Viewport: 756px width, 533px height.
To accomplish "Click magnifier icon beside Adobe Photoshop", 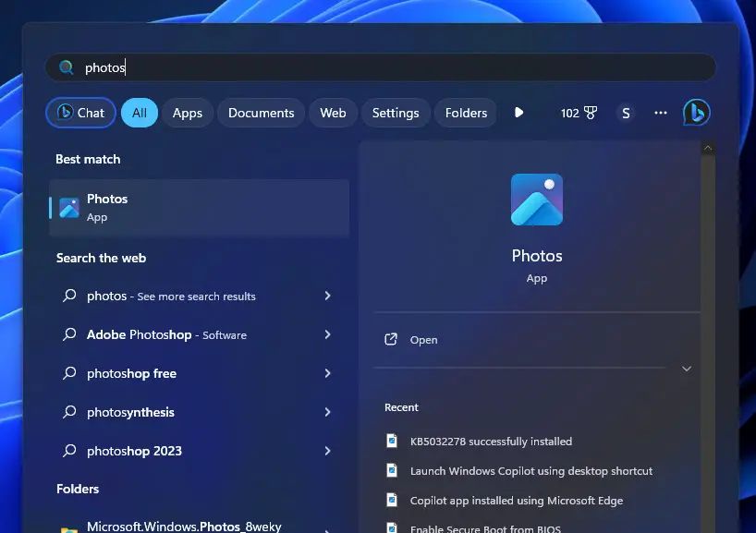I will pos(69,334).
